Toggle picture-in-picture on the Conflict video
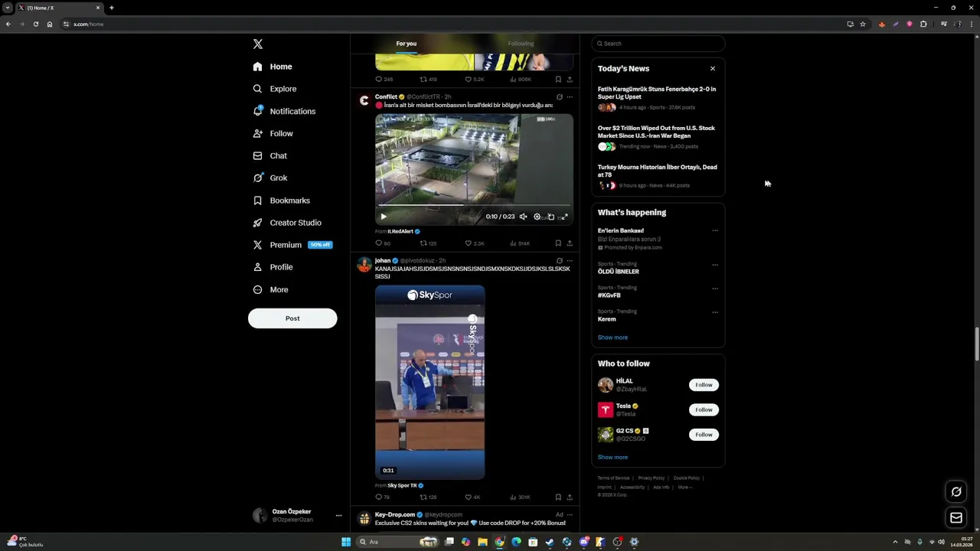Viewport: 980px width, 551px height. point(550,217)
